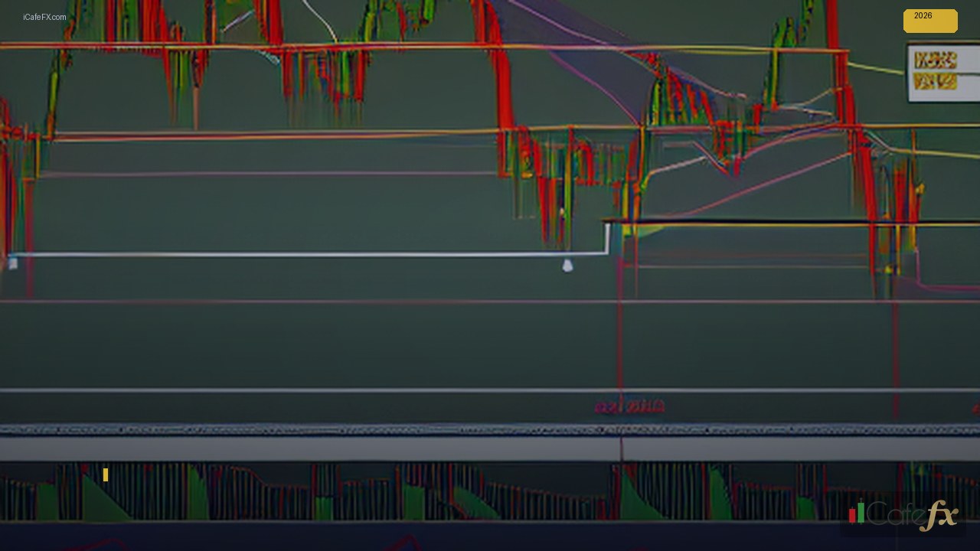Viewport: 980px width, 551px height.
Task: Click the pink date label on the red vertical line
Action: [629, 407]
